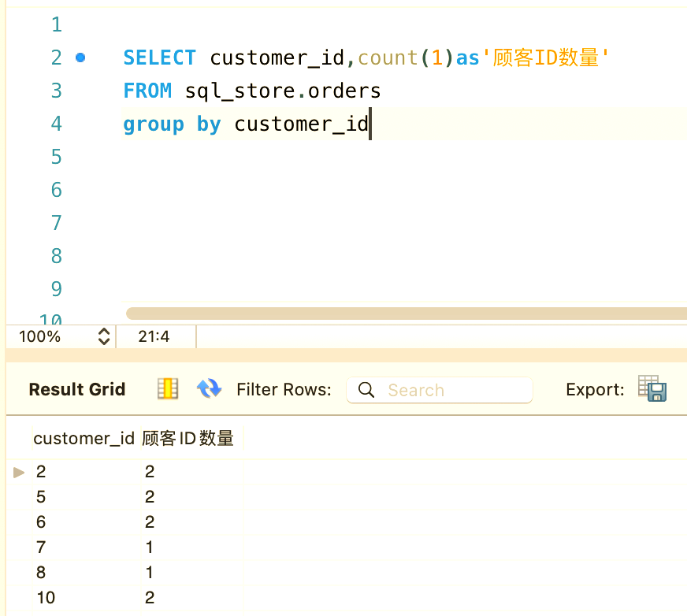Click the magnifier icon in the filter box
Image resolution: width=687 pixels, height=616 pixels.
pyautogui.click(x=366, y=389)
